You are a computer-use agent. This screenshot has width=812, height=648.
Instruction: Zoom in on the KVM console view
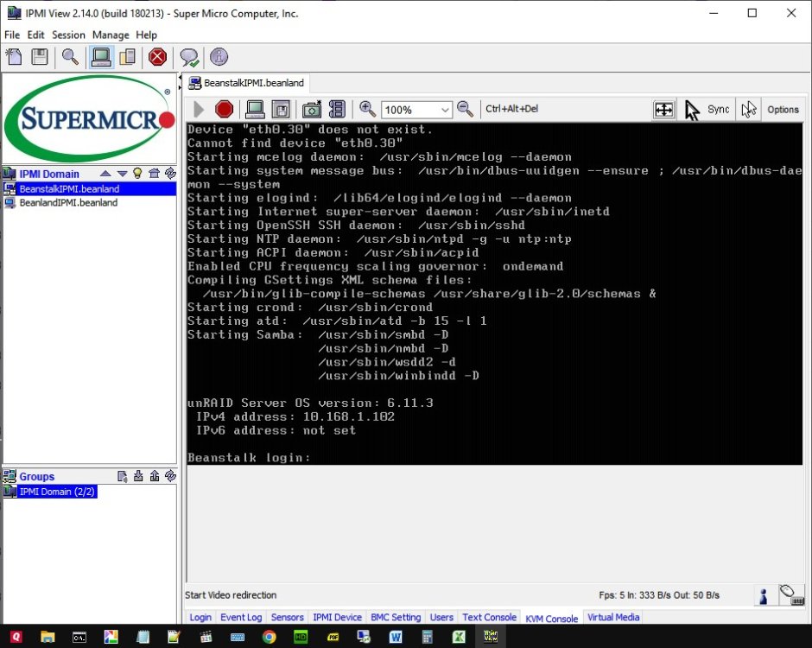coord(367,109)
